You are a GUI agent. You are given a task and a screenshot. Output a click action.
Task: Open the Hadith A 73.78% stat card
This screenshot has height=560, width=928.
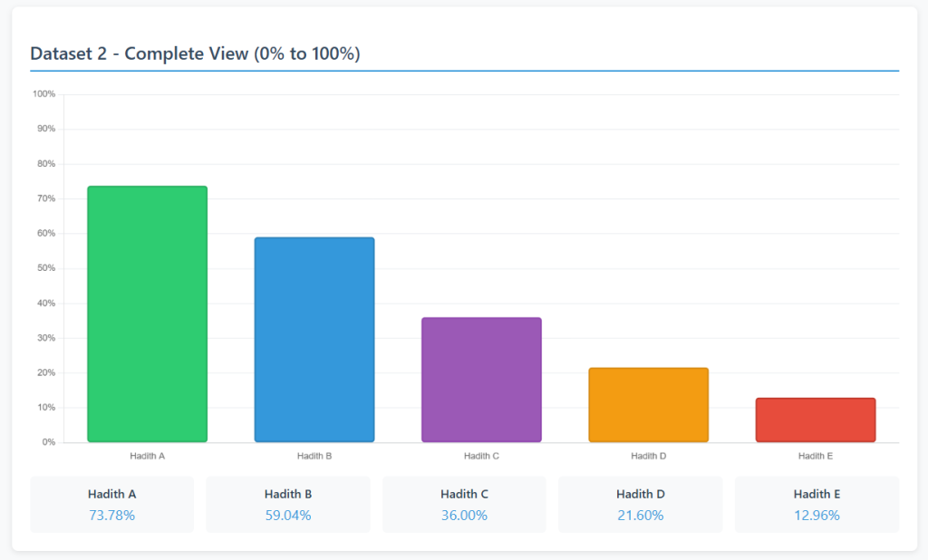point(112,505)
